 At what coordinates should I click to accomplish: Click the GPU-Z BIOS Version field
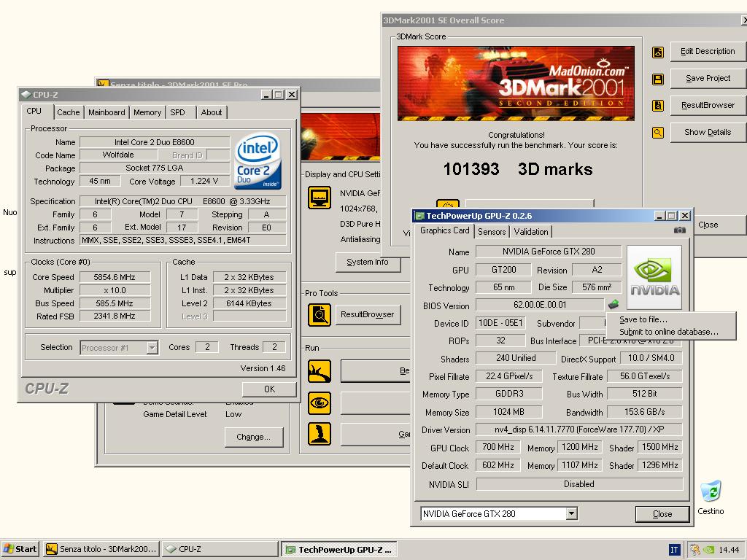(540, 305)
